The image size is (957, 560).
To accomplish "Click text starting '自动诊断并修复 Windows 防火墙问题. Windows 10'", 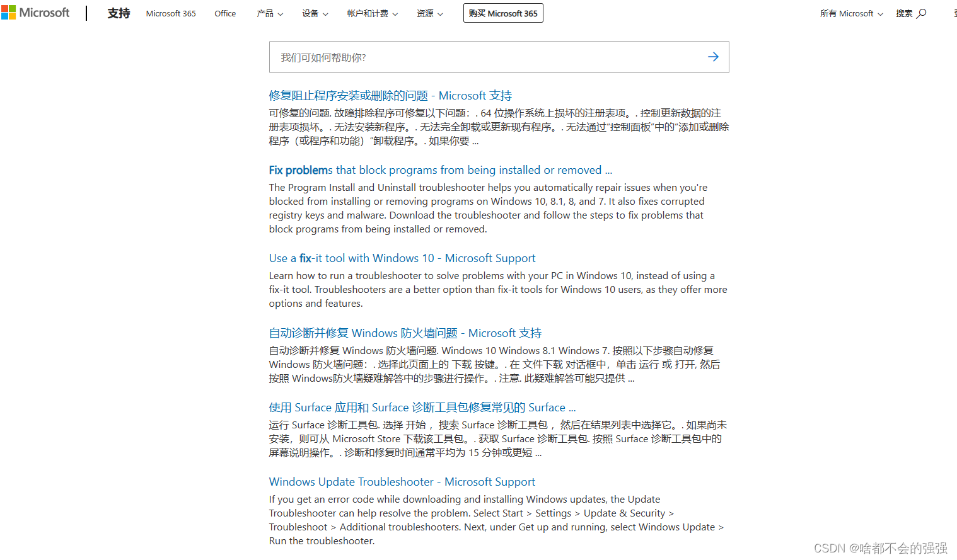I will click(x=494, y=364).
